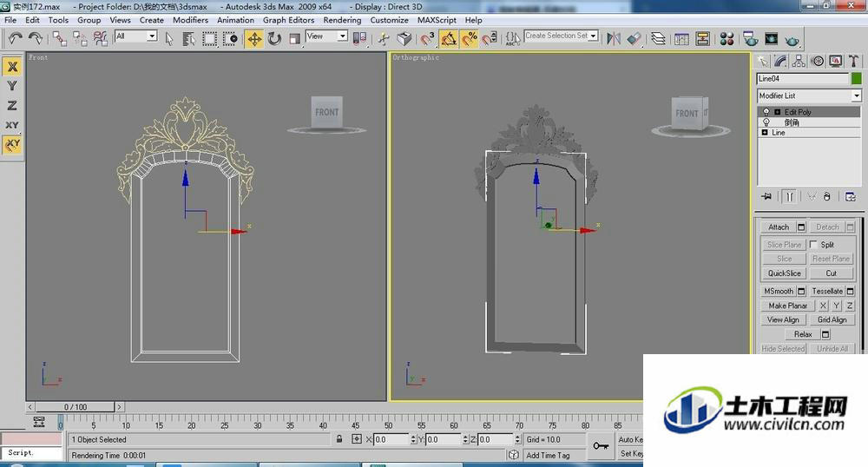Expand the Edit Poly modifier sub-object tree
This screenshot has height=467, width=868.
(778, 112)
